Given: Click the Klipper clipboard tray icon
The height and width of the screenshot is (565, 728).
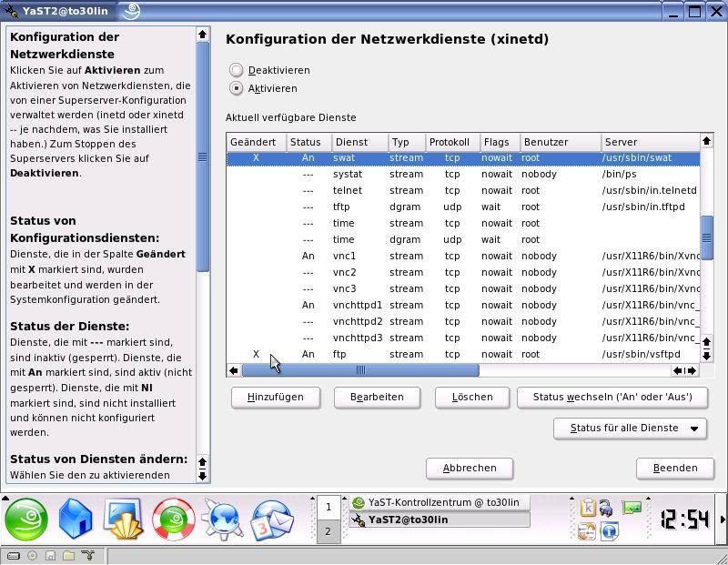Looking at the screenshot, I should coord(587,507).
